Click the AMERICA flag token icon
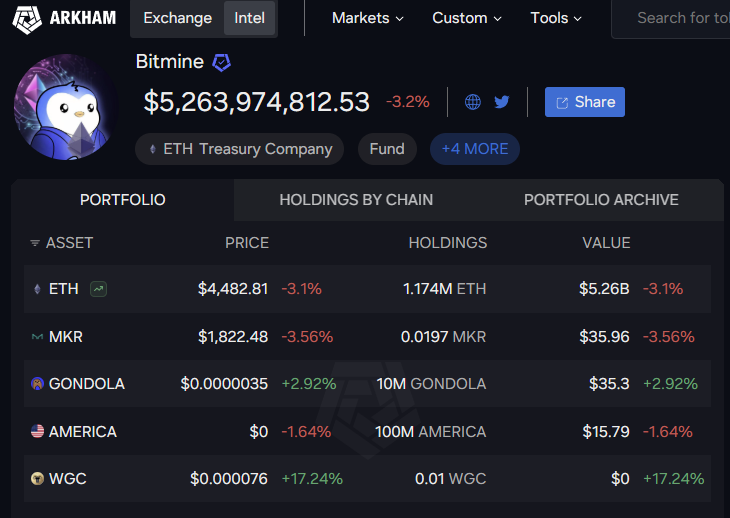Viewport: 730px width, 518px height. (37, 432)
